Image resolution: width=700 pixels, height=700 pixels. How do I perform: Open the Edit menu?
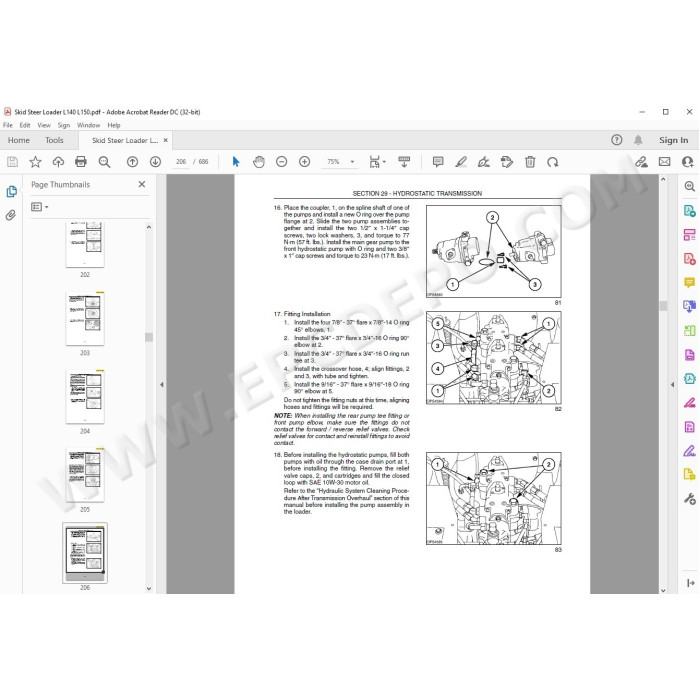(x=25, y=125)
